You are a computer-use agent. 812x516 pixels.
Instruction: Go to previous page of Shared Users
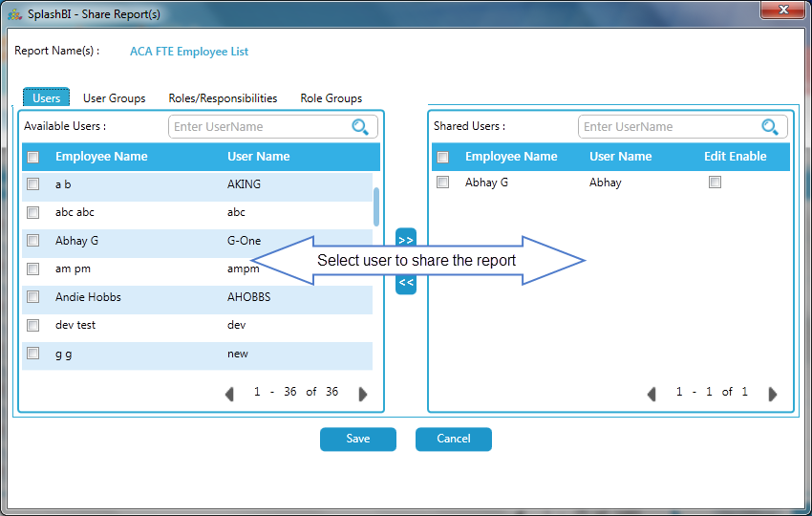tap(652, 394)
